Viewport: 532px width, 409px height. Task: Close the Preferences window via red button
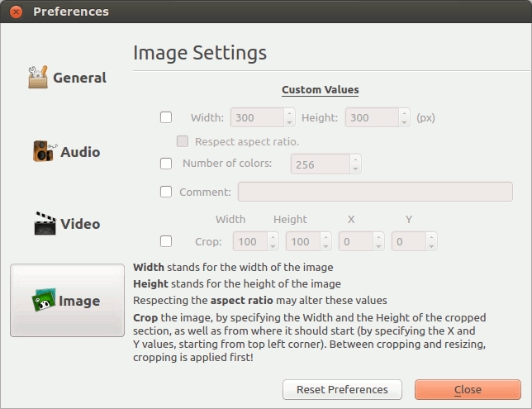click(16, 12)
